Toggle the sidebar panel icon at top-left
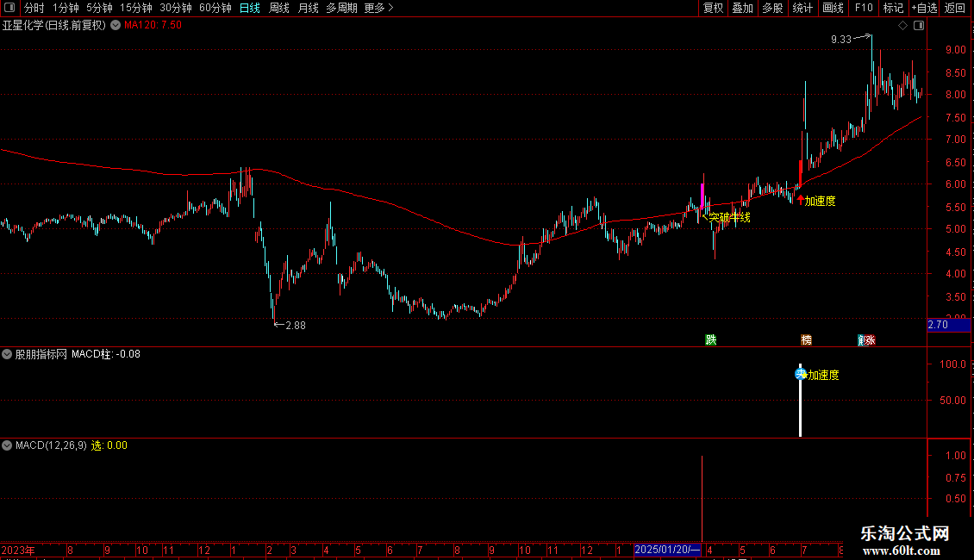Screen dimensions: 974x560 coord(9,8)
